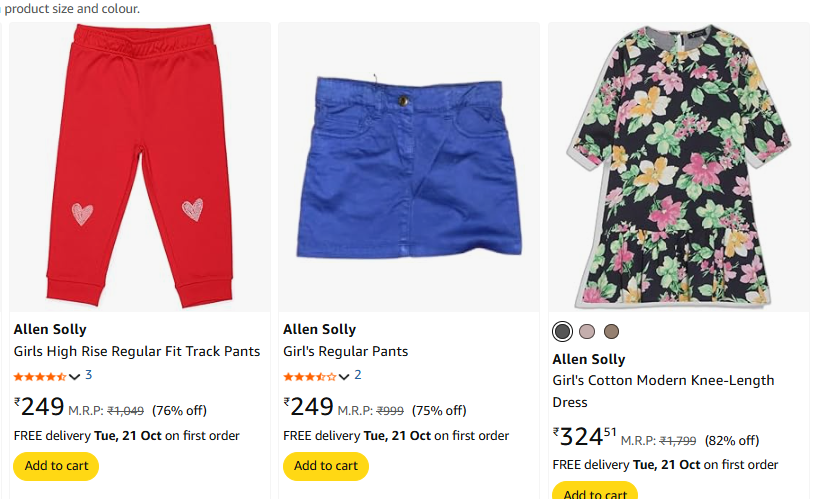Click the star rating of track pants

coord(40,377)
